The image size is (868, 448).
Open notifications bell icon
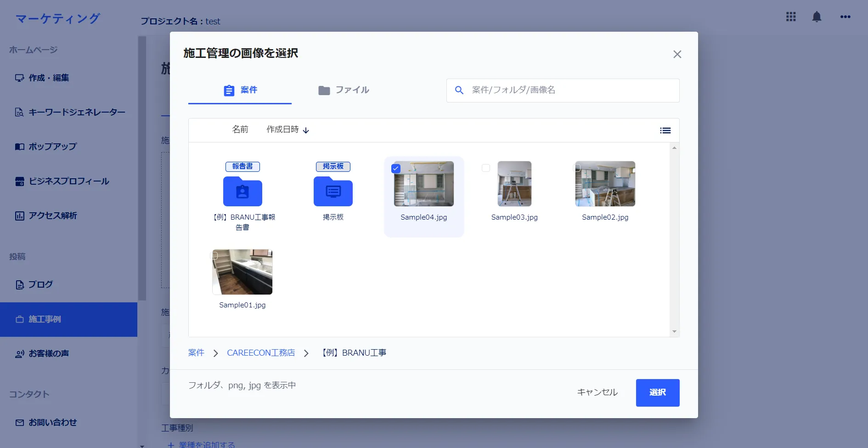click(817, 17)
